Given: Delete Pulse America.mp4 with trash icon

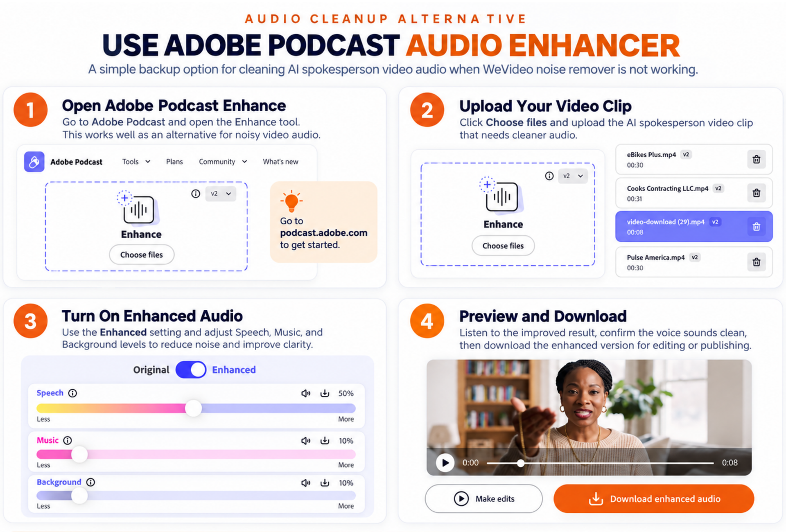Looking at the screenshot, I should coord(757,262).
